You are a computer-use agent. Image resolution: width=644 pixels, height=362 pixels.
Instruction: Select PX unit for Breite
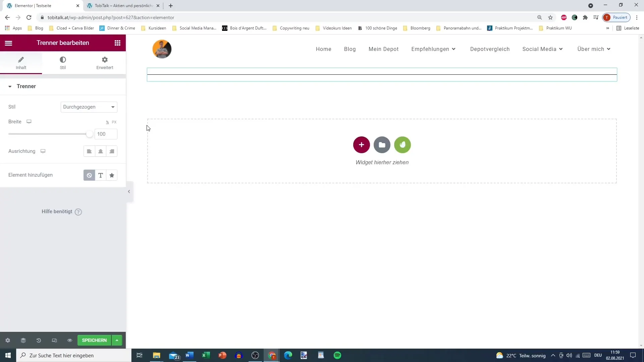[114, 122]
